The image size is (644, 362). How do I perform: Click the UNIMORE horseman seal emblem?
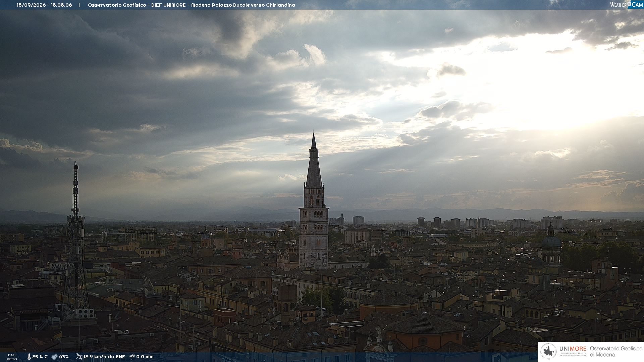point(549,352)
